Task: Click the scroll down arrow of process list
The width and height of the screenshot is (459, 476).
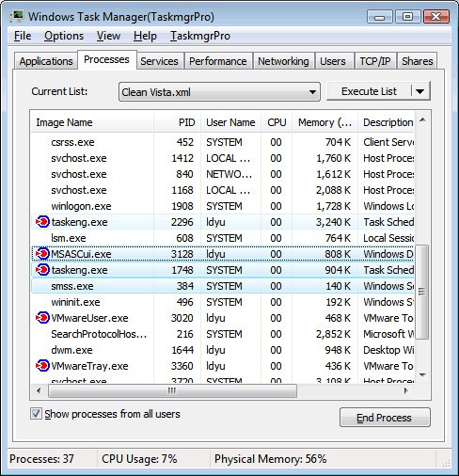Action: tap(422, 374)
